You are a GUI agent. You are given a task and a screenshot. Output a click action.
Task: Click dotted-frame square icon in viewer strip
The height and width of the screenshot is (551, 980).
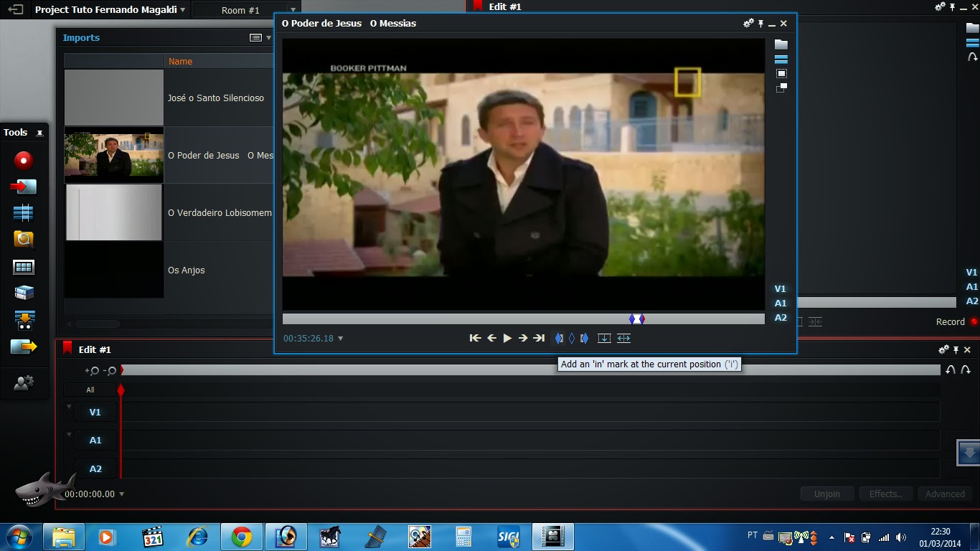[781, 73]
